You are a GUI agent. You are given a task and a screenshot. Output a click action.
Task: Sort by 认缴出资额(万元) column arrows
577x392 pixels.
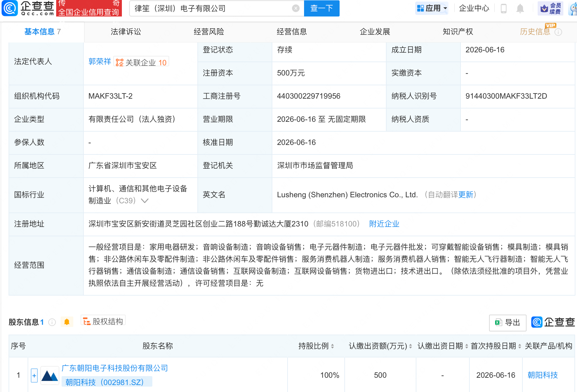click(410, 346)
